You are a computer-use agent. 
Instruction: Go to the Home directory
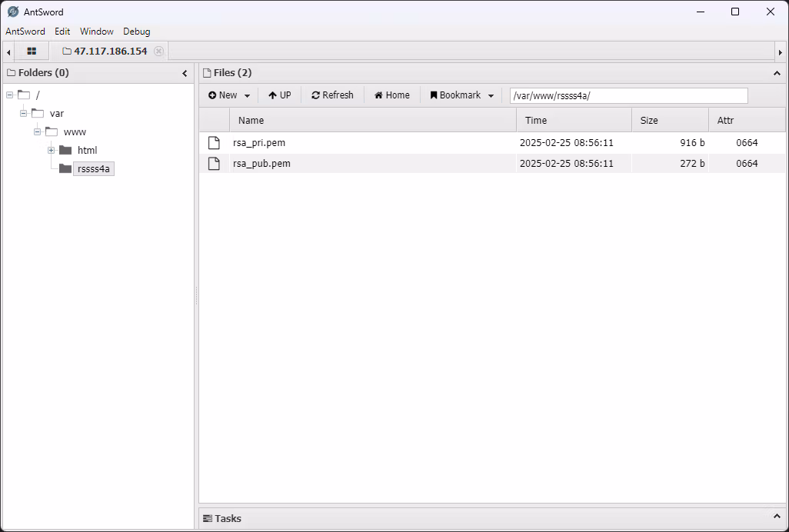pos(392,95)
